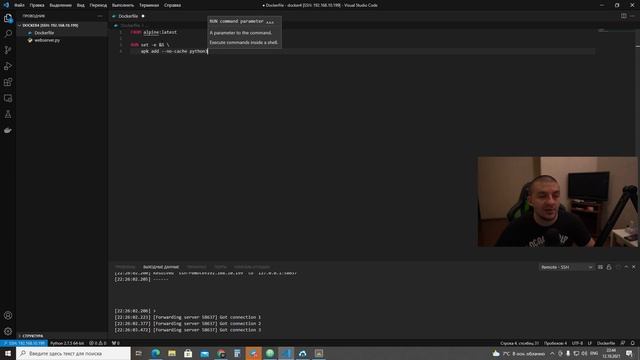Screen dimensions: 640x360
Task: Open the Accounts icon in activity bar
Action: pos(8,315)
